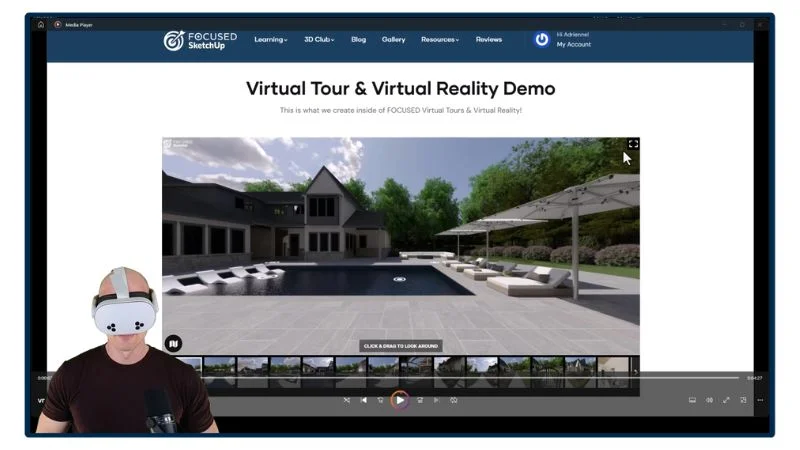Click the remaining time readout 0:04:27

pyautogui.click(x=755, y=378)
